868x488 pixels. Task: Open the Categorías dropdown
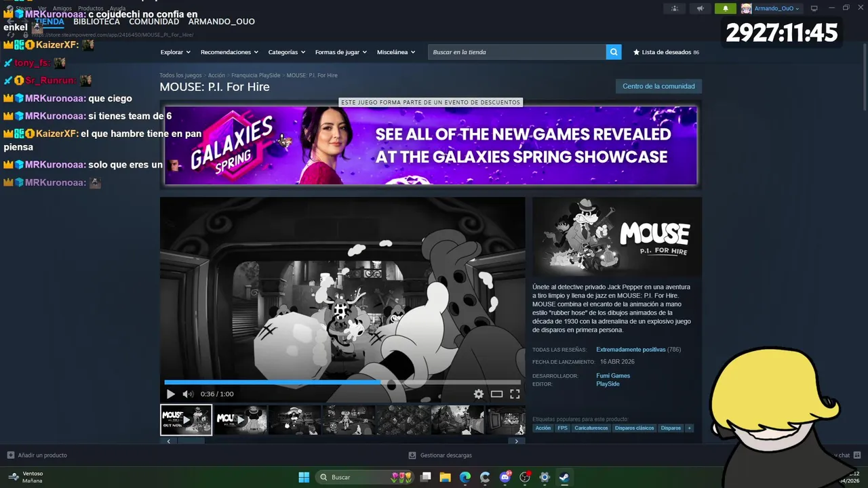point(287,52)
